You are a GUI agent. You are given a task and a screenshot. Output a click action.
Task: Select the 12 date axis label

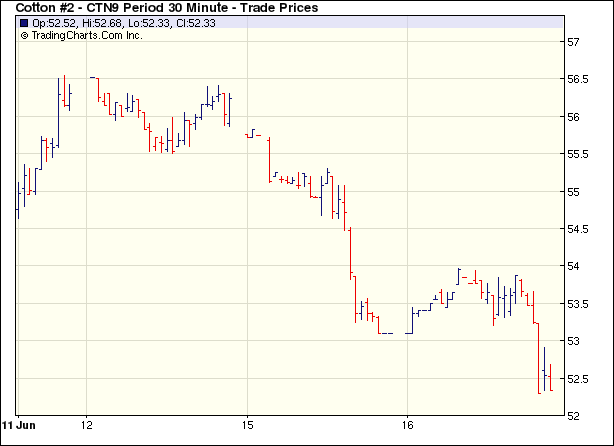[87, 424]
